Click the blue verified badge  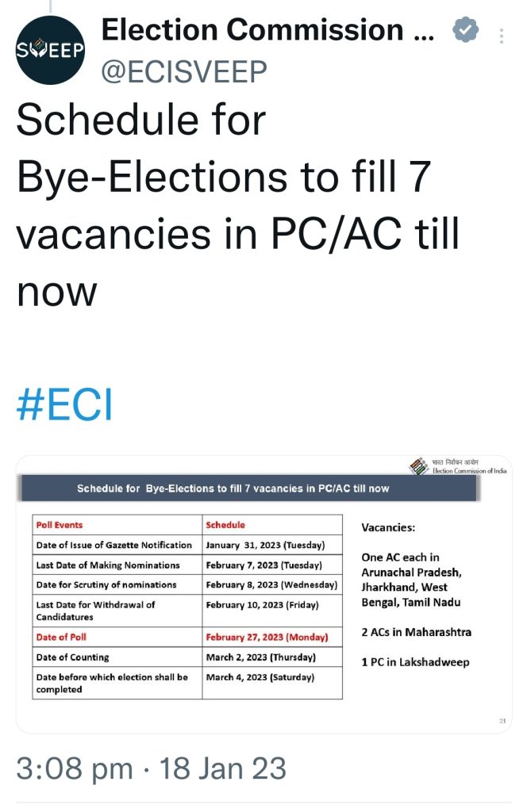[465, 30]
